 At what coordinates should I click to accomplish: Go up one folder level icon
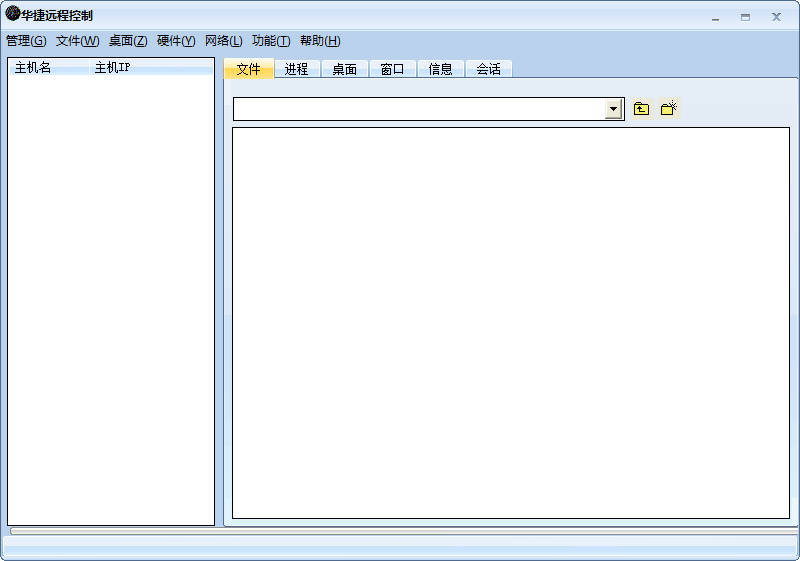(641, 109)
